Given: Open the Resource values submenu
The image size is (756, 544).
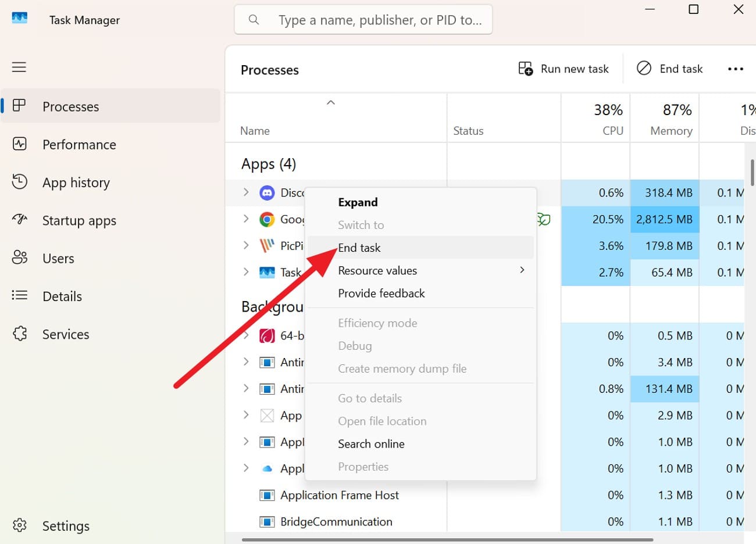Looking at the screenshot, I should coord(377,270).
